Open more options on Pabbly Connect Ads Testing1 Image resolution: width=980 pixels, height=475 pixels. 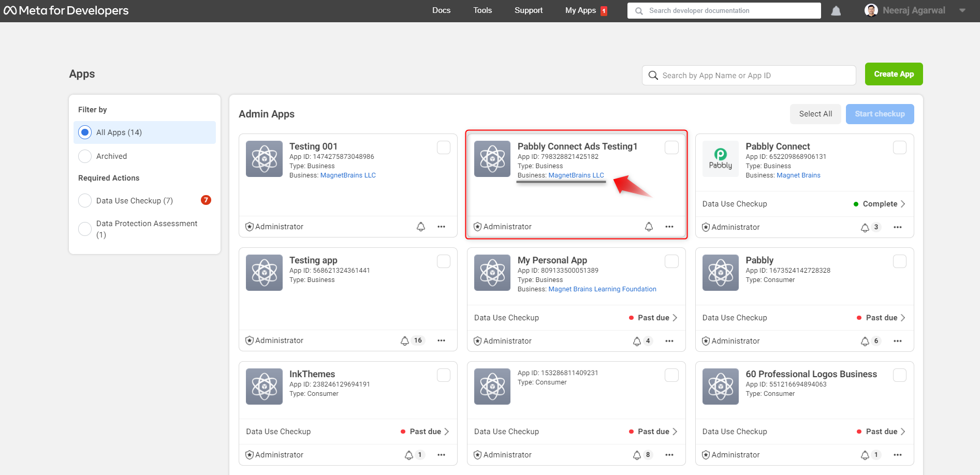(x=669, y=227)
